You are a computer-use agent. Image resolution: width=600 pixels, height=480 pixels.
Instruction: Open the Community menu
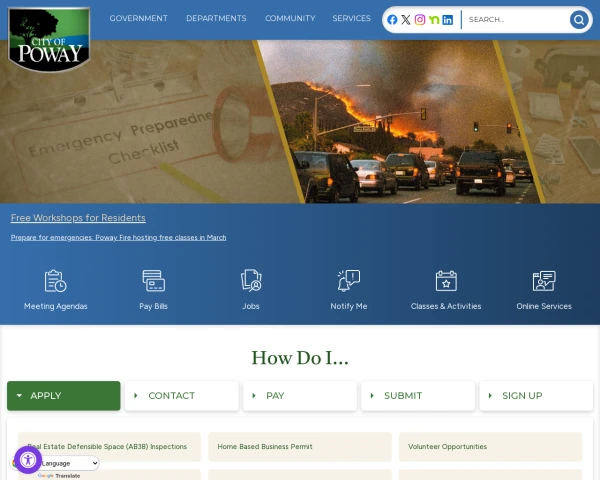[x=290, y=18]
